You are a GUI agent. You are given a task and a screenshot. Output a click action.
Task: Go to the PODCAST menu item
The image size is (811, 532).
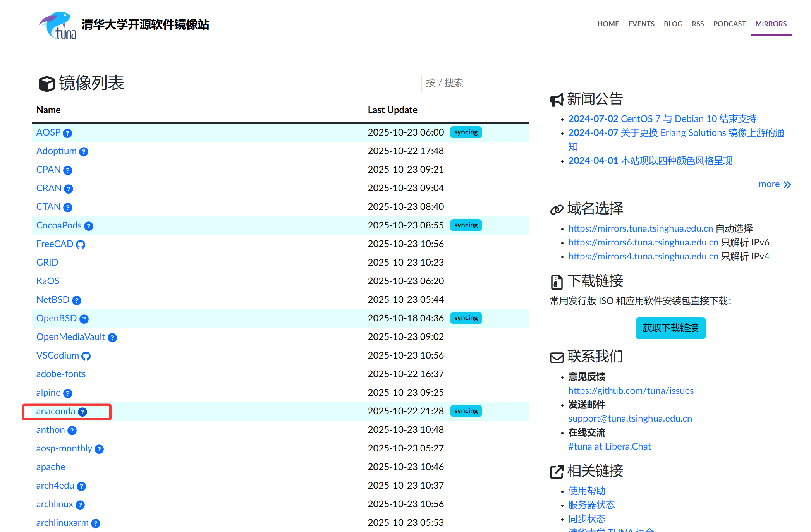point(729,24)
